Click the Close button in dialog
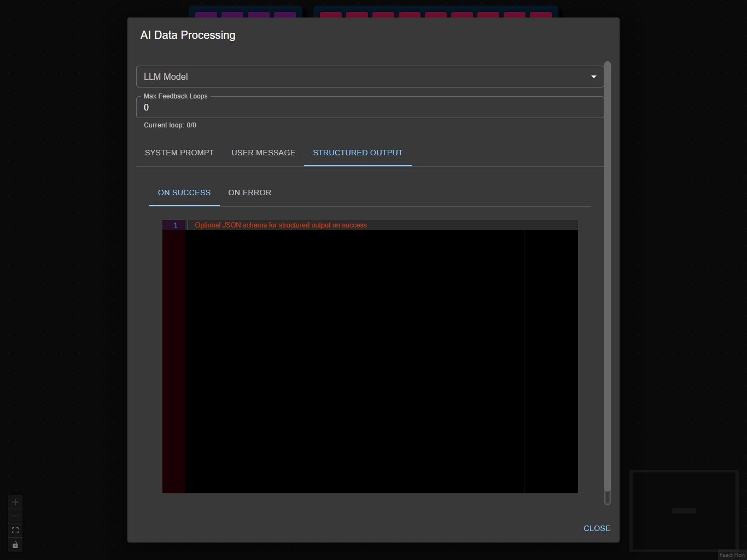Viewport: 747px width, 560px height. pyautogui.click(x=597, y=528)
